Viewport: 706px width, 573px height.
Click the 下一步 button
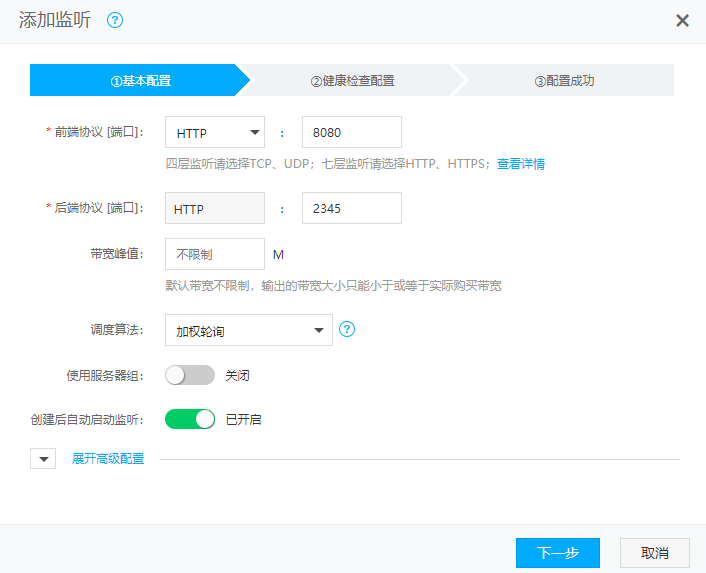(558, 553)
